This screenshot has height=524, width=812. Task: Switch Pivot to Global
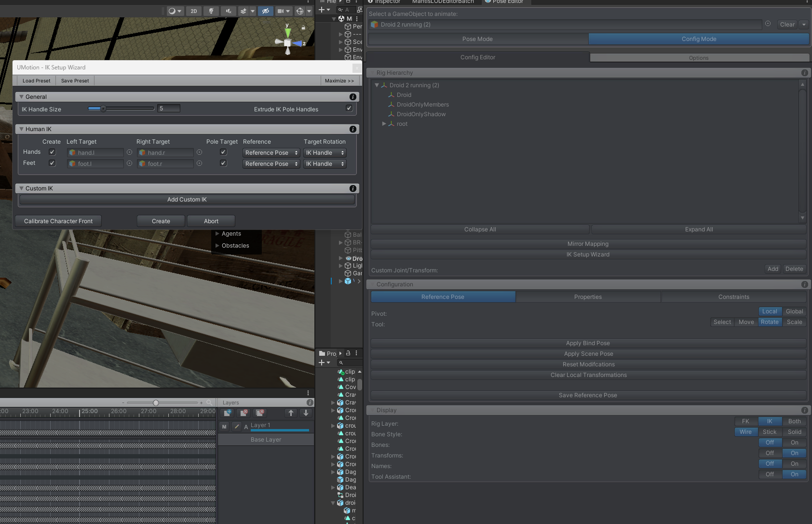point(794,311)
